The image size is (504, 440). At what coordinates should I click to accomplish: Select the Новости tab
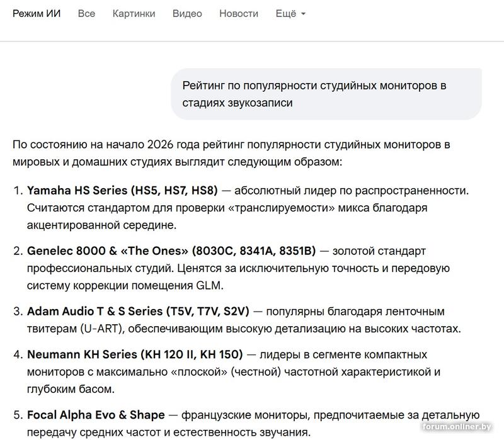tap(238, 13)
